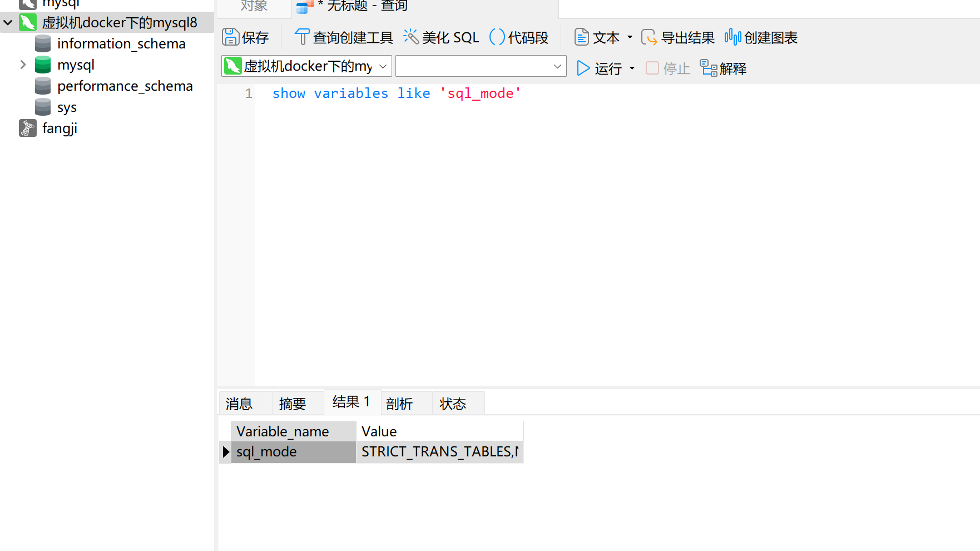Image resolution: width=980 pixels, height=551 pixels.
Task: Collapse the 虚拟机docker下的mysql8 connection
Action: pyautogui.click(x=8, y=23)
